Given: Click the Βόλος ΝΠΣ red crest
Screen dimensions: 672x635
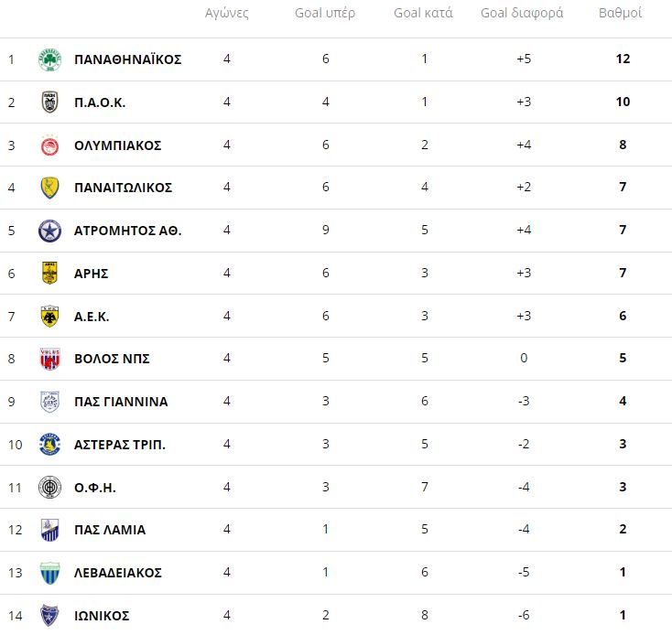Looking at the screenshot, I should [49, 359].
